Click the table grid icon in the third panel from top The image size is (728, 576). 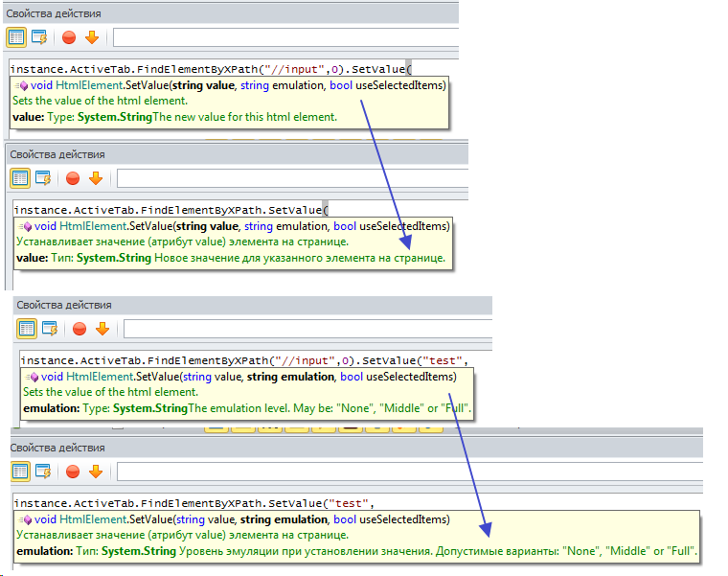[x=27, y=329]
